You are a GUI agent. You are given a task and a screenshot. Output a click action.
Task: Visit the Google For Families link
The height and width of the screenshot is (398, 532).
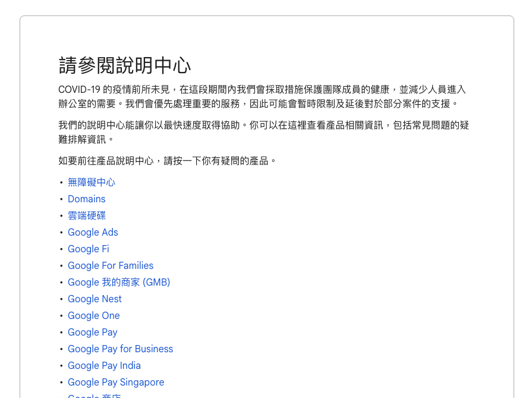coord(111,265)
